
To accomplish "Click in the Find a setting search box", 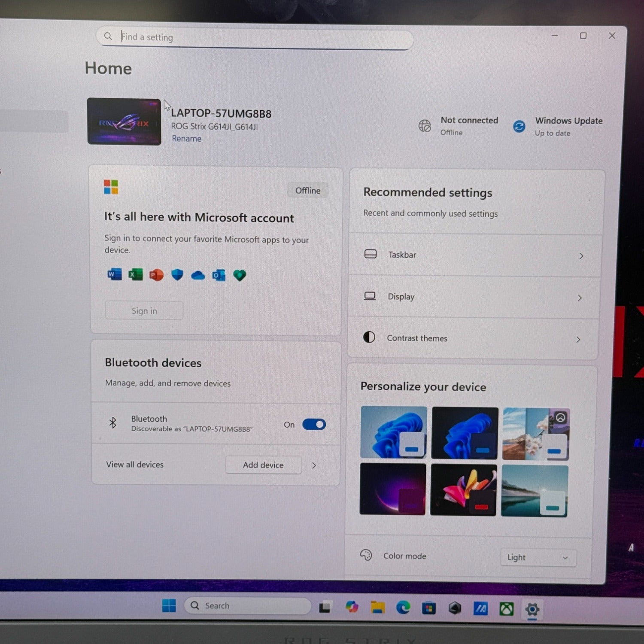I will pyautogui.click(x=258, y=38).
